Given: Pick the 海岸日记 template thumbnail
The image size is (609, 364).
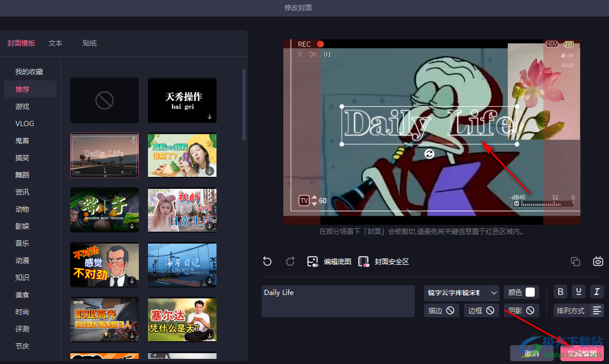Looking at the screenshot, I should point(182,265).
